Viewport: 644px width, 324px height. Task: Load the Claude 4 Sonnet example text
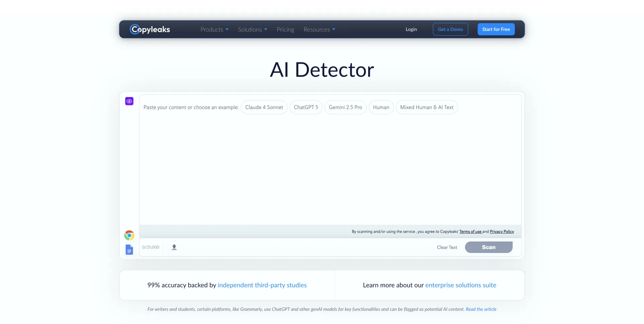(264, 107)
